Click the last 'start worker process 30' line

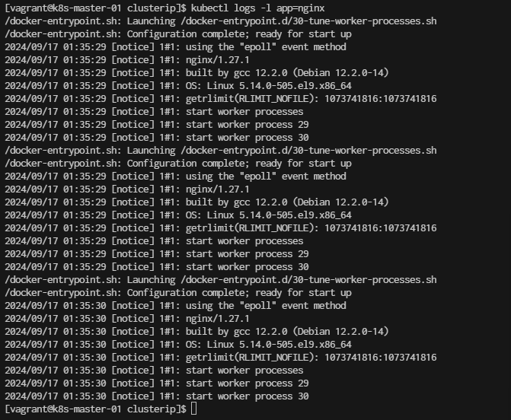pyautogui.click(x=157, y=396)
